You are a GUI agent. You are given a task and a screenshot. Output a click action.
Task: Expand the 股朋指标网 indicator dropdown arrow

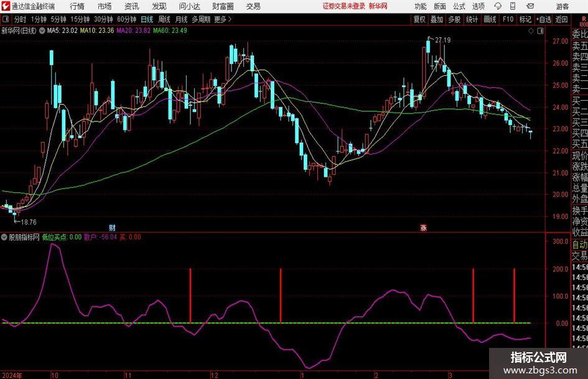tap(4, 237)
